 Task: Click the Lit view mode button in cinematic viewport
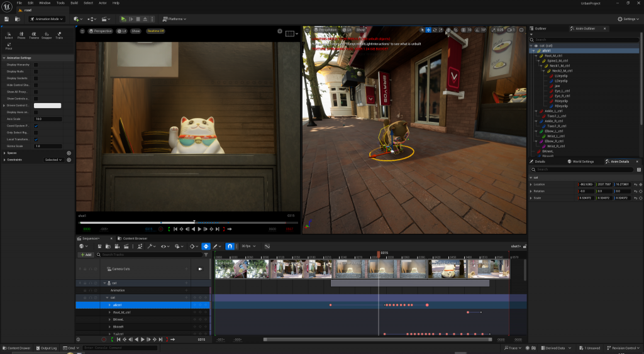(x=121, y=31)
